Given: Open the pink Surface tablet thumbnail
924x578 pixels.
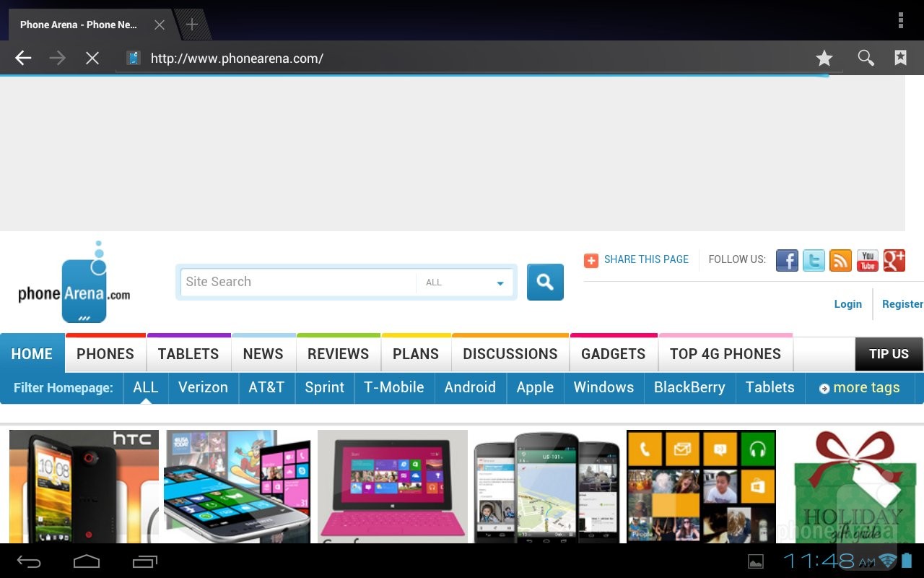Looking at the screenshot, I should [x=393, y=486].
